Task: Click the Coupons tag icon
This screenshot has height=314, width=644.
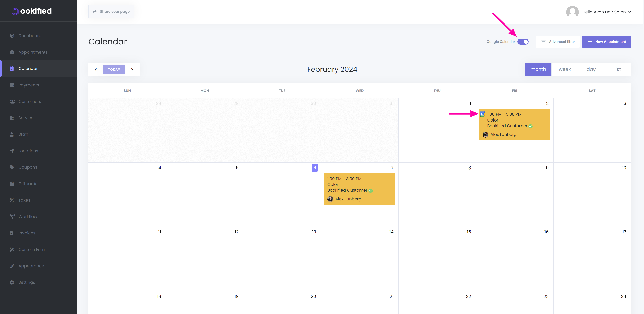Action: 12,167
